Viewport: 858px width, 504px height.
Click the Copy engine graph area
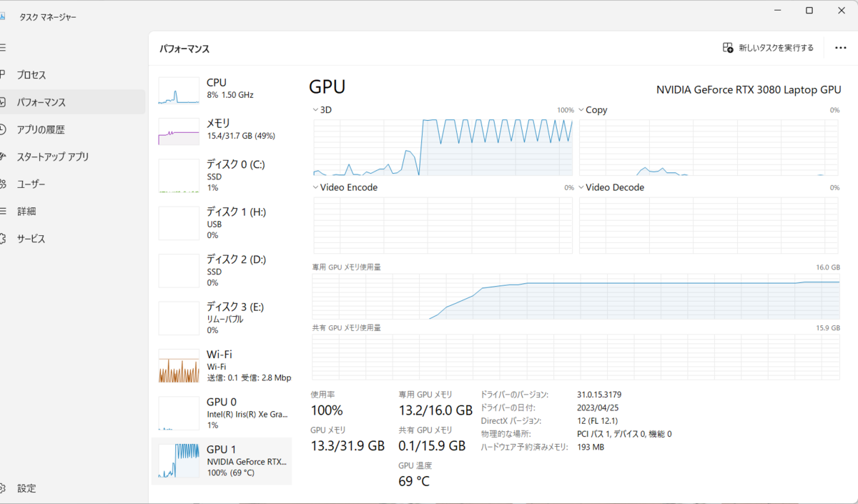[709, 147]
